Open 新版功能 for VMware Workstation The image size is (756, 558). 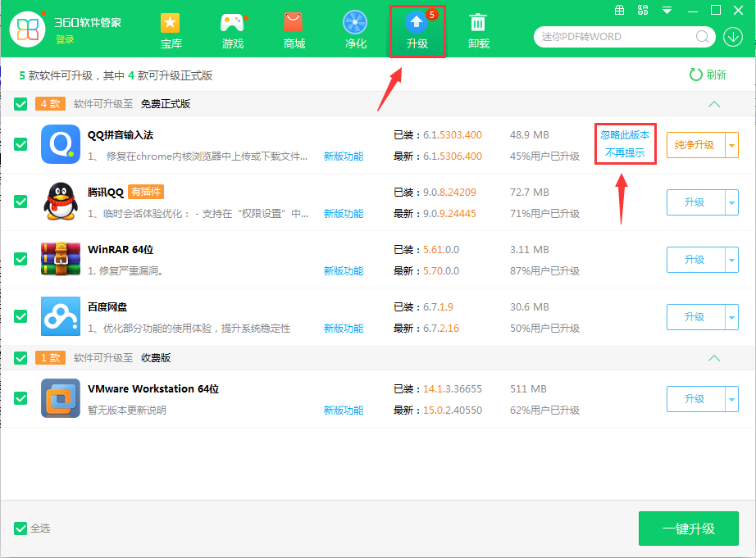pyautogui.click(x=344, y=410)
